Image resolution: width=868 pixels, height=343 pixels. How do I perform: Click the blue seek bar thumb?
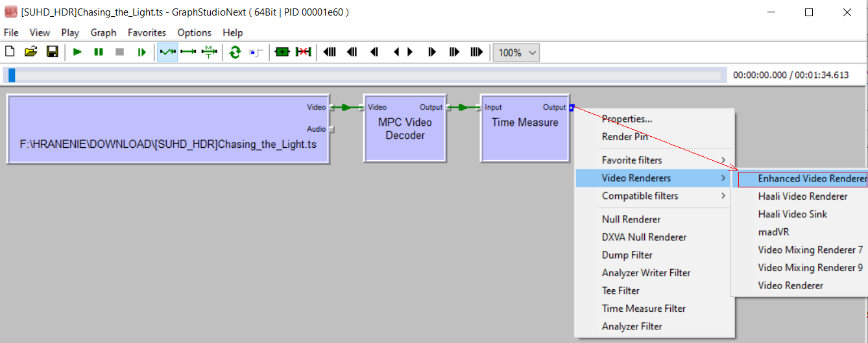(12, 75)
